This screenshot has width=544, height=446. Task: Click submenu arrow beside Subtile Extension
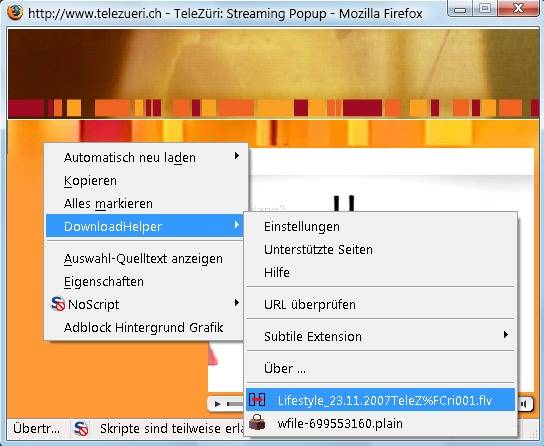tap(506, 335)
